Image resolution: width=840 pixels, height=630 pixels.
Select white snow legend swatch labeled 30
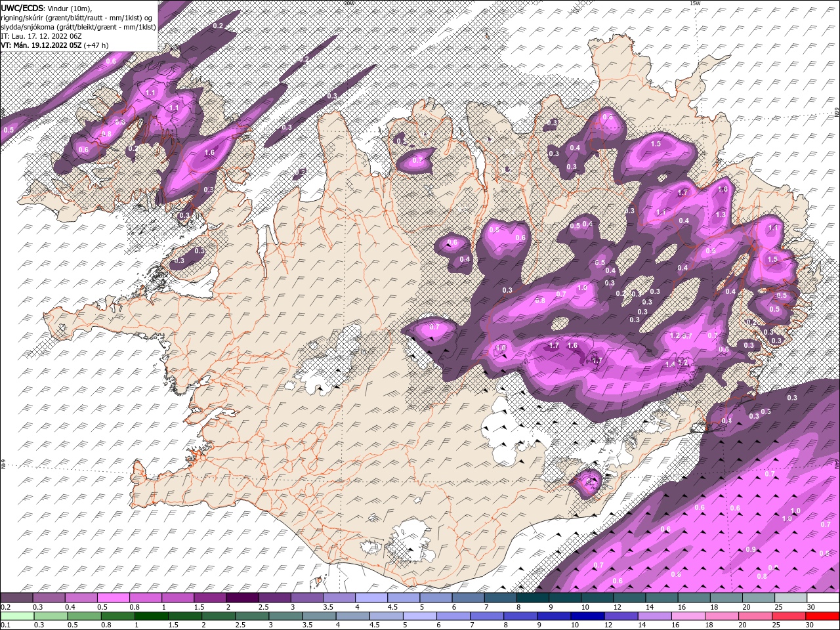coord(824,598)
